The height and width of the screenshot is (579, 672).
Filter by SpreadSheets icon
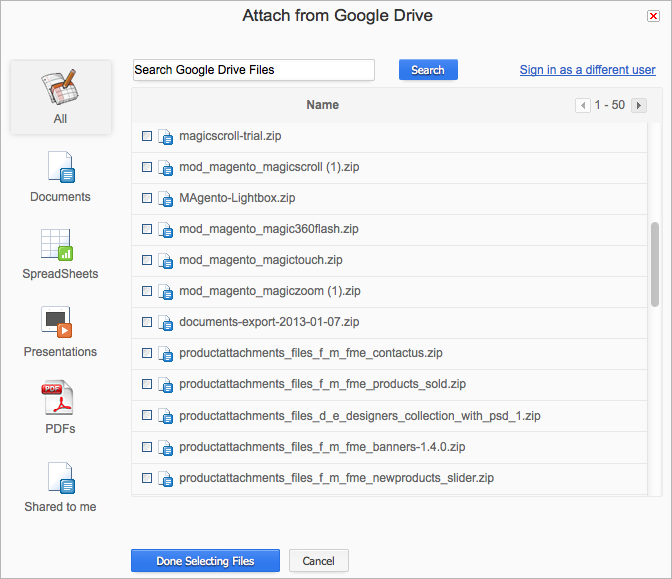coord(57,245)
